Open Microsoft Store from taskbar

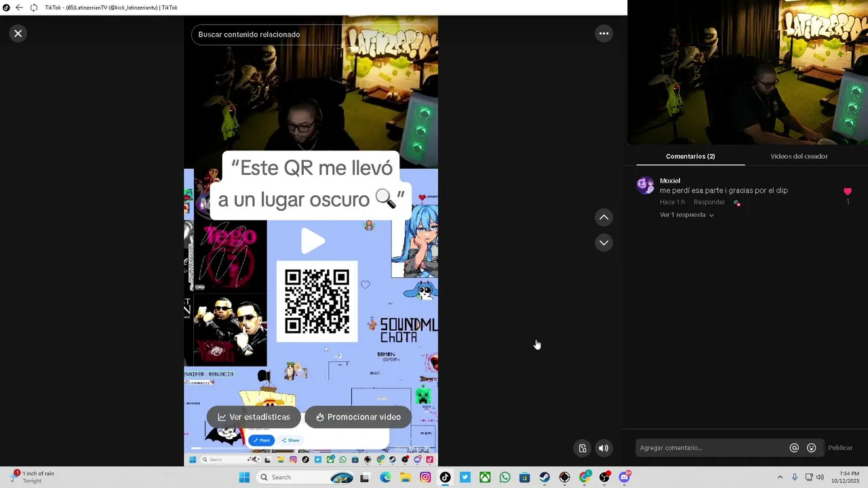point(524,477)
